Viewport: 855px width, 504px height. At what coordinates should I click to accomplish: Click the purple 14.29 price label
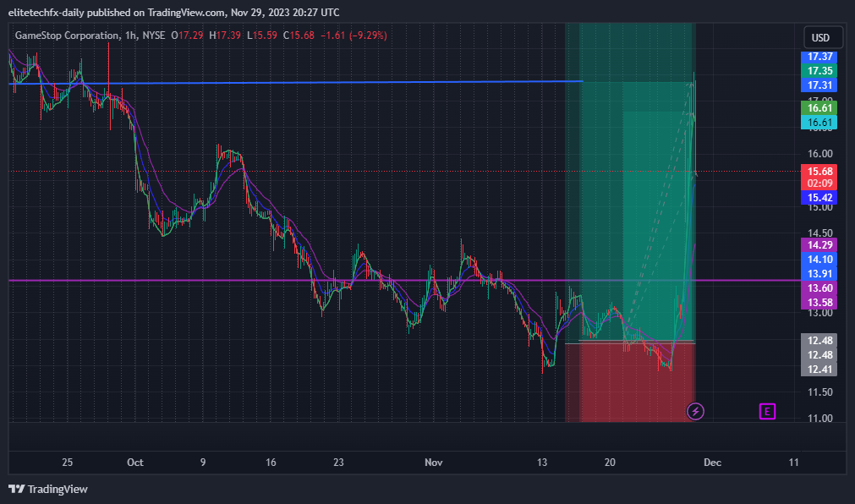tap(819, 245)
